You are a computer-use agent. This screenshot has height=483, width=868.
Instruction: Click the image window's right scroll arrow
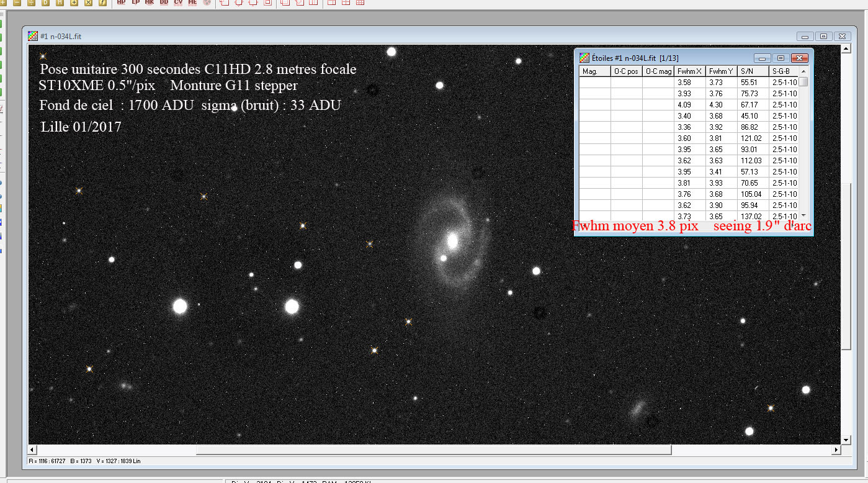[836, 449]
